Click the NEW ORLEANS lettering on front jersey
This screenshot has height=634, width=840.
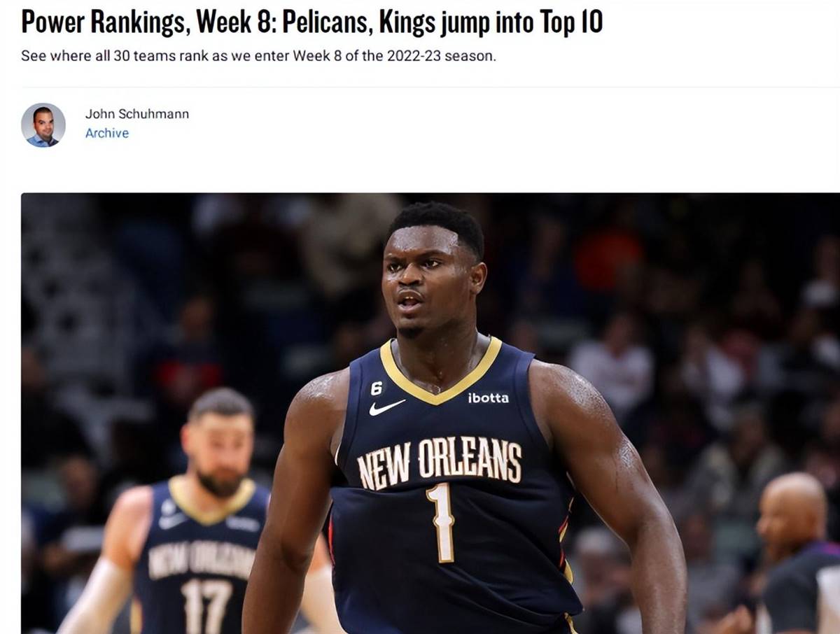coord(440,463)
